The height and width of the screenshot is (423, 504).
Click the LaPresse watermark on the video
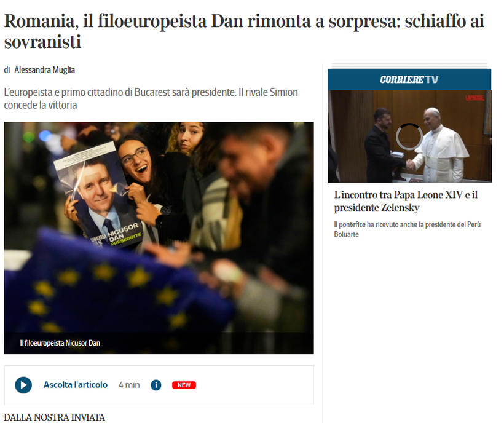(474, 98)
